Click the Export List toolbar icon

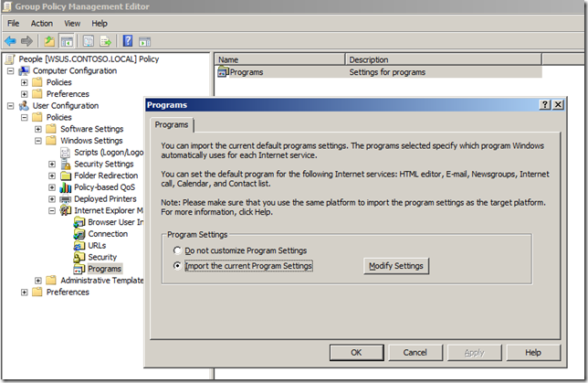coord(105,41)
